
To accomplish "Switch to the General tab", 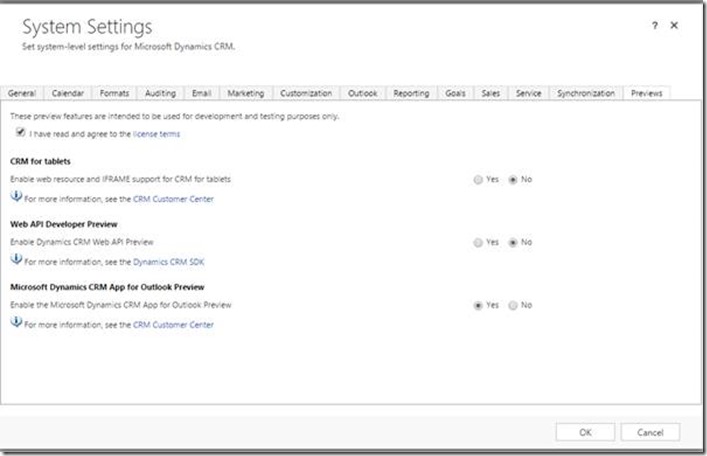I will tap(22, 93).
